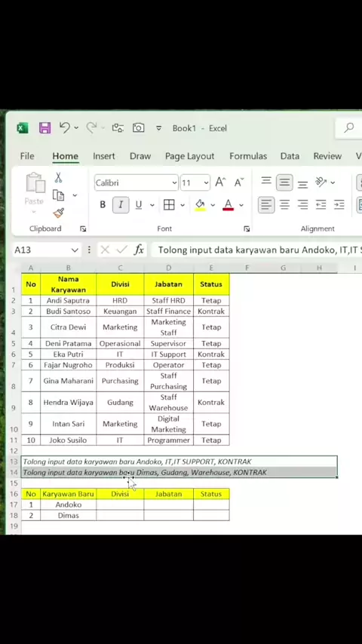Toggle Bold formatting

click(x=103, y=204)
